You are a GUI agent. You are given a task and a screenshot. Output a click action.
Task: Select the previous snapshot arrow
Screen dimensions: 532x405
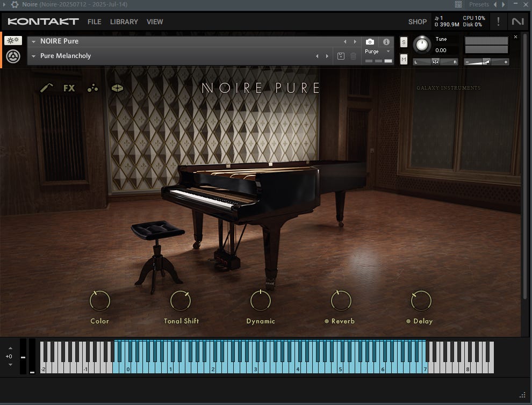[x=317, y=56]
